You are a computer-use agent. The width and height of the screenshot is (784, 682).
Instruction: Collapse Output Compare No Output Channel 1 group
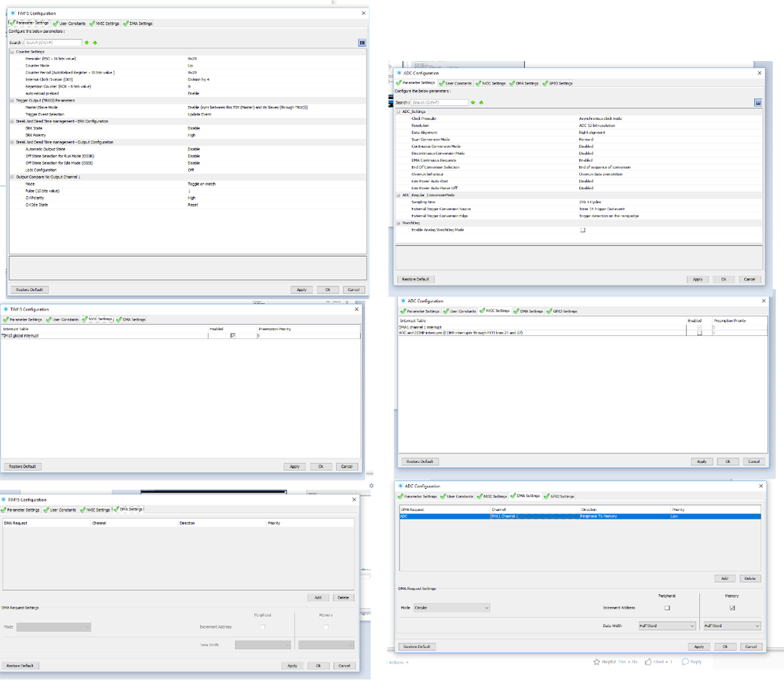(12, 177)
